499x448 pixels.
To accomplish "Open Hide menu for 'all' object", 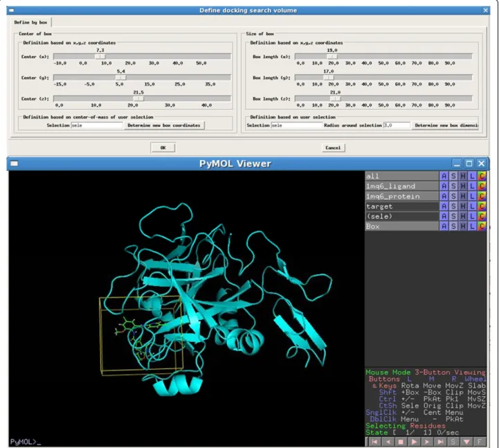I will (463, 176).
